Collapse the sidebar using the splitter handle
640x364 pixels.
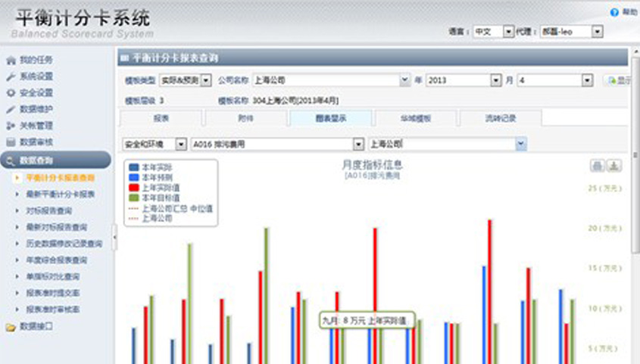115,237
